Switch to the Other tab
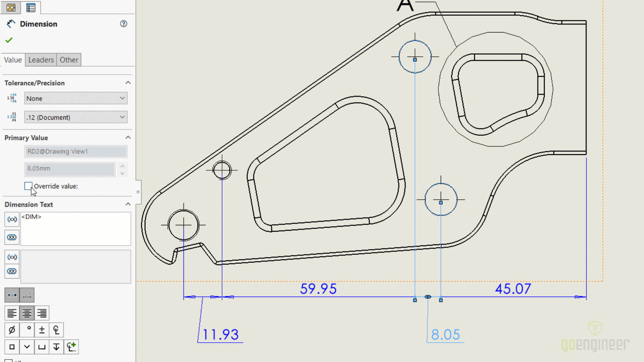 click(x=68, y=60)
